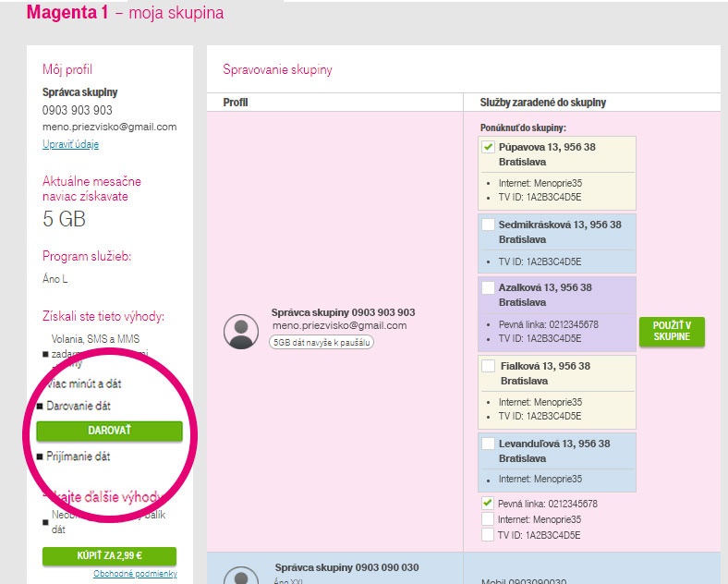Select the phone number 0903 903 903 in sidebar
Viewport: 728px width, 584px height.
[77, 111]
